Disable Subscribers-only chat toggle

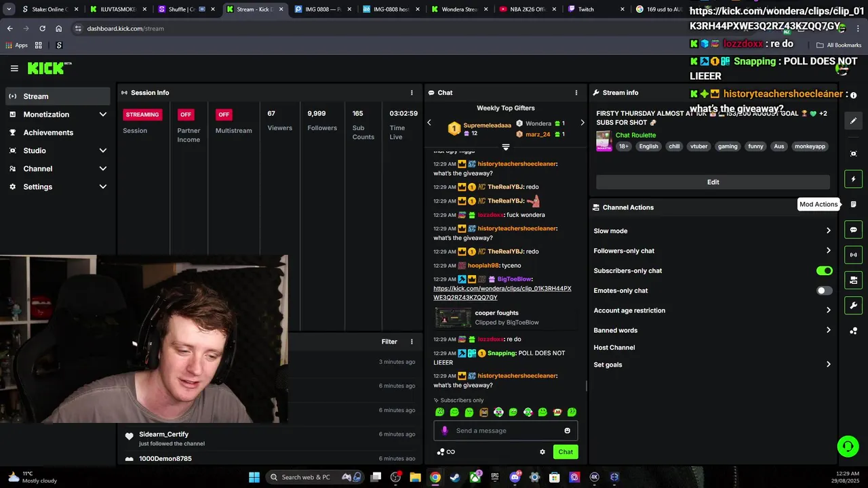(x=824, y=270)
